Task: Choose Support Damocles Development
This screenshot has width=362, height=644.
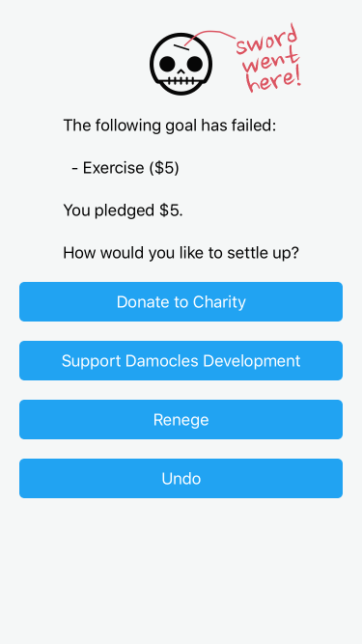Action: point(181,360)
